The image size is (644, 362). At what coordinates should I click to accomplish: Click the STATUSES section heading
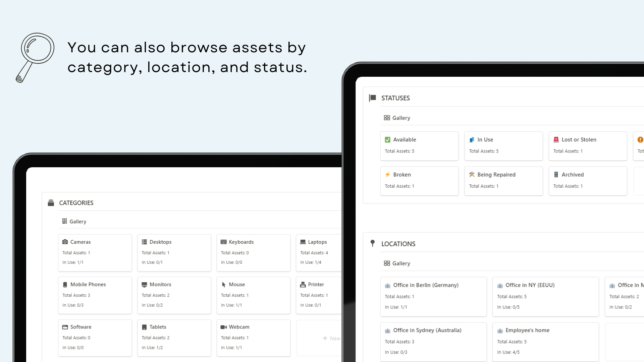point(395,98)
